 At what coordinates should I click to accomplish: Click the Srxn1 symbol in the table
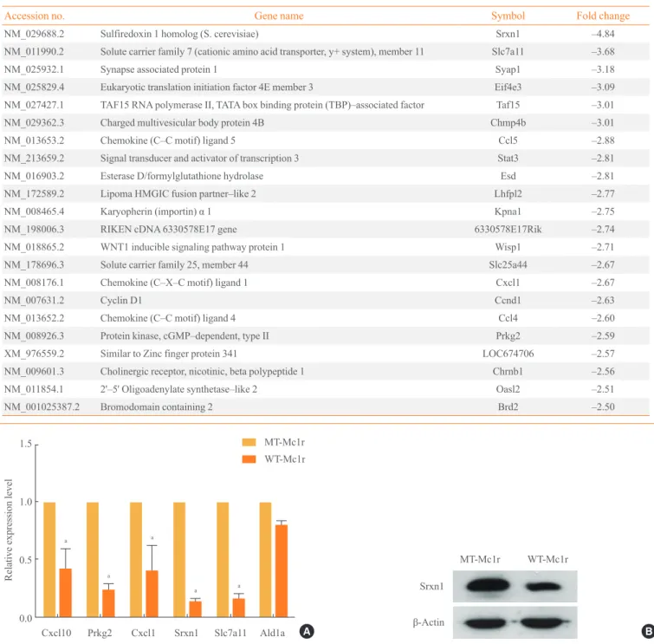(x=508, y=34)
